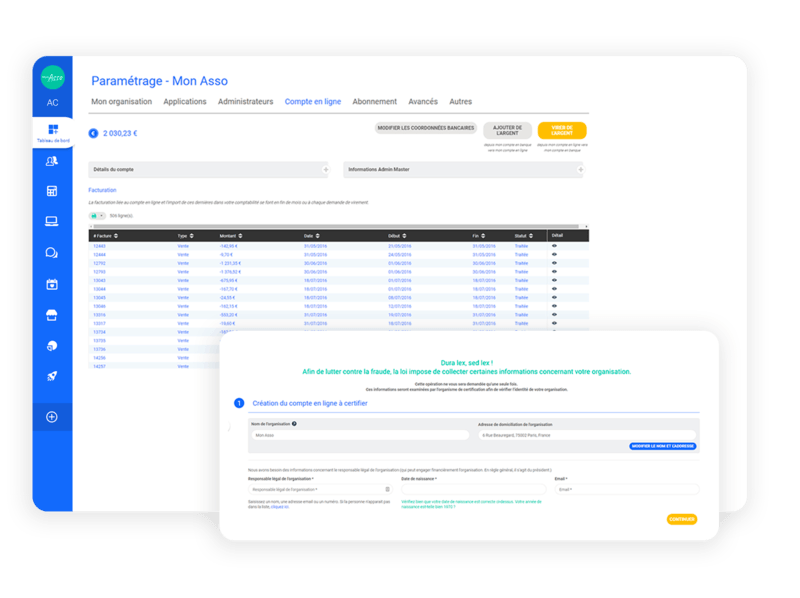The height and width of the screenshot is (598, 800).
Task: Show details eye icon for invoice 12444
Action: pyautogui.click(x=555, y=254)
